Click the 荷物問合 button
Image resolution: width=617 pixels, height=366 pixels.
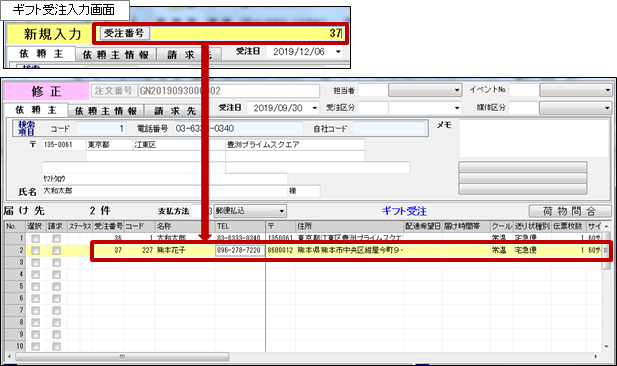click(570, 211)
